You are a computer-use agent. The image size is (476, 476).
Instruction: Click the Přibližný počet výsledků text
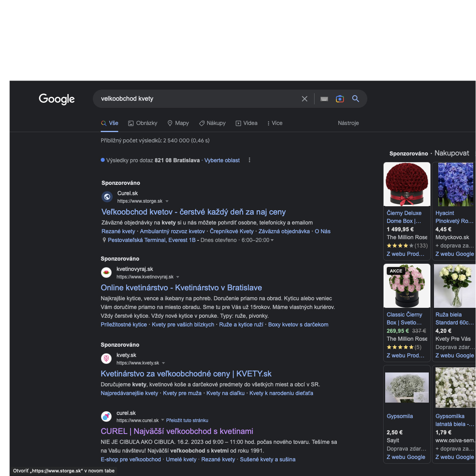pyautogui.click(x=155, y=140)
